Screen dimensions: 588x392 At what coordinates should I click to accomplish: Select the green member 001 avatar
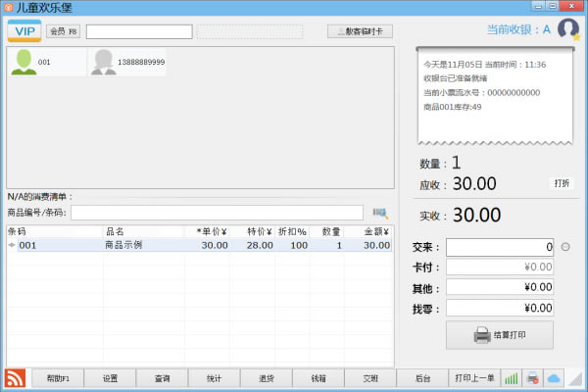(x=23, y=62)
